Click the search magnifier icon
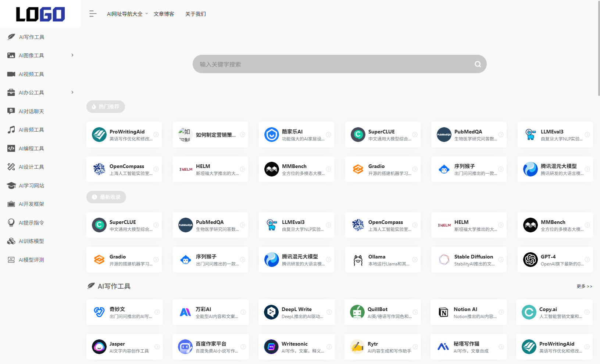Viewport: 600px width, 364px height. coord(478,64)
